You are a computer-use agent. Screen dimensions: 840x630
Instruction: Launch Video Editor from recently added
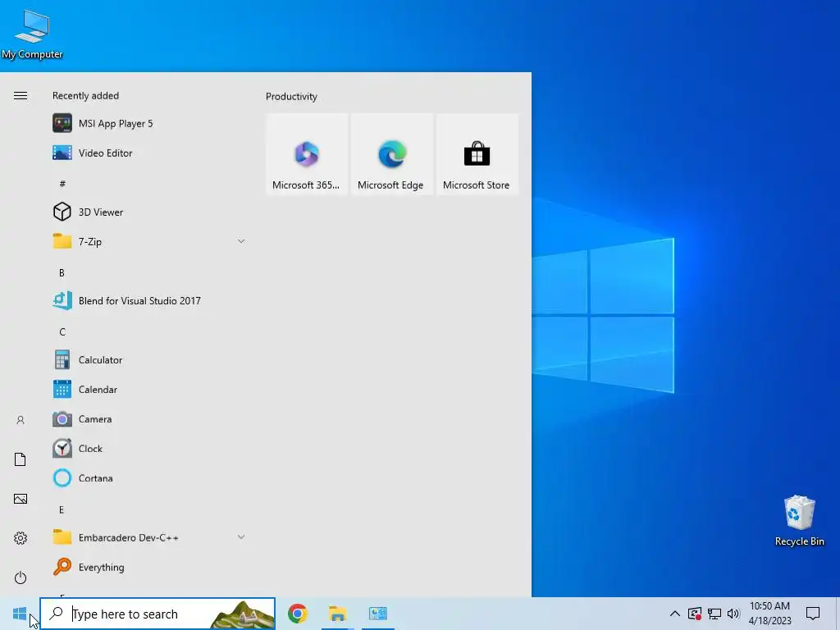tap(149, 153)
